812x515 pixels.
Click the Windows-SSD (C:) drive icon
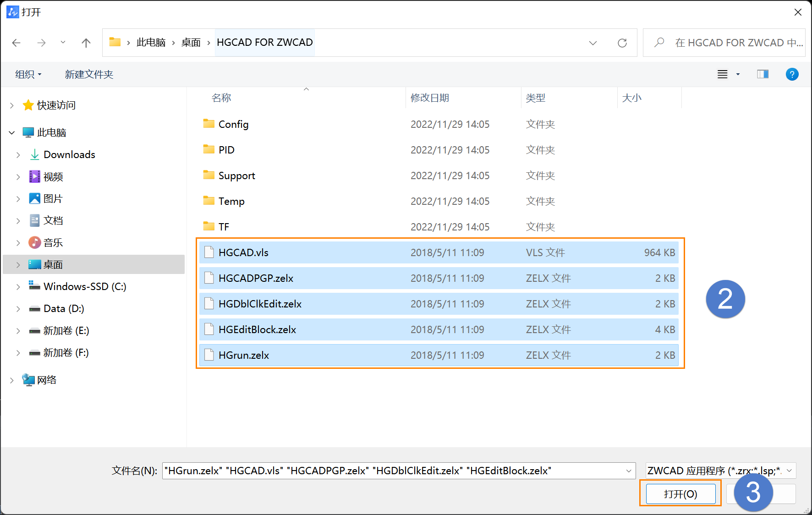[34, 286]
